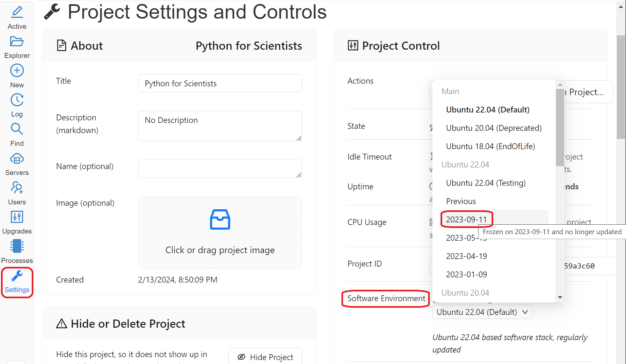Click the inbox icon to upload project image

click(220, 219)
